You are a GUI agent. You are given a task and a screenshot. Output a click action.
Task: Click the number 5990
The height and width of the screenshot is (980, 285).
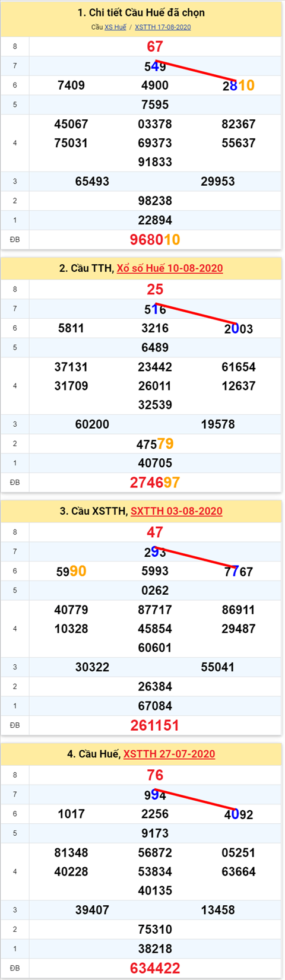click(x=71, y=571)
